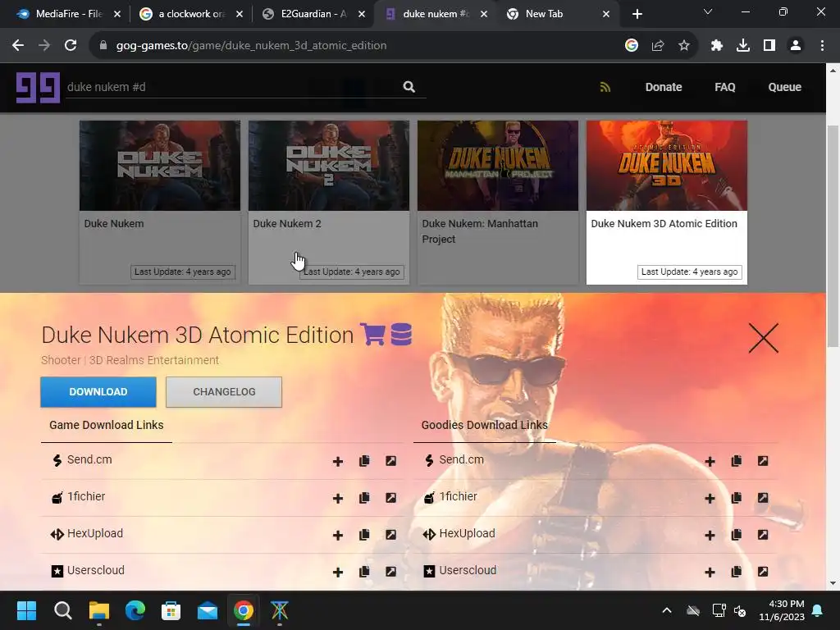The height and width of the screenshot is (630, 840).
Task: Add the game HexUpload link with plus icon
Action: 337,535
